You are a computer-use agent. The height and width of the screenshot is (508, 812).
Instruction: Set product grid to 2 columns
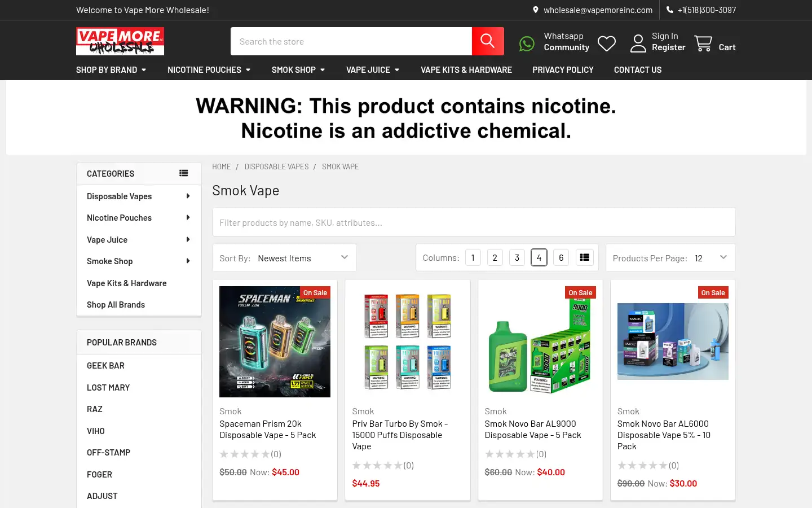[x=495, y=257]
